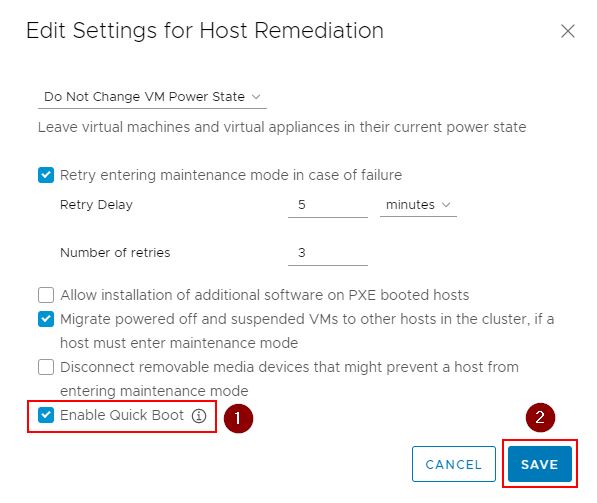Uncheck Migrate powered off and suspended VMs
This screenshot has height=503, width=597.
pyautogui.click(x=46, y=319)
